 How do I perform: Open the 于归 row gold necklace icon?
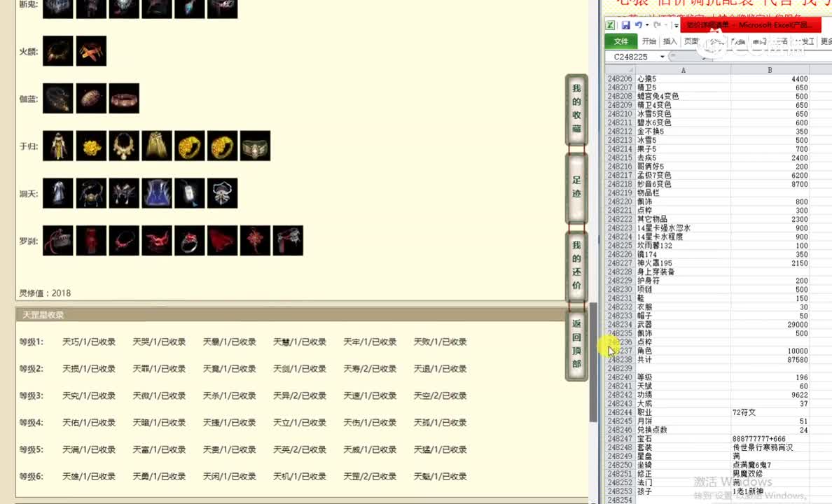pyautogui.click(x=124, y=146)
